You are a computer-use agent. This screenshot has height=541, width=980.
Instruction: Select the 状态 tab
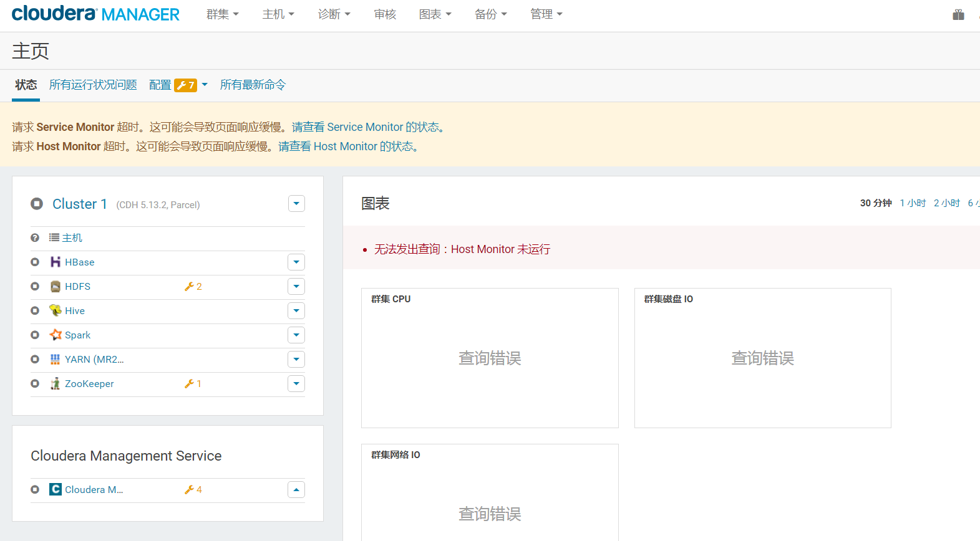tap(26, 85)
